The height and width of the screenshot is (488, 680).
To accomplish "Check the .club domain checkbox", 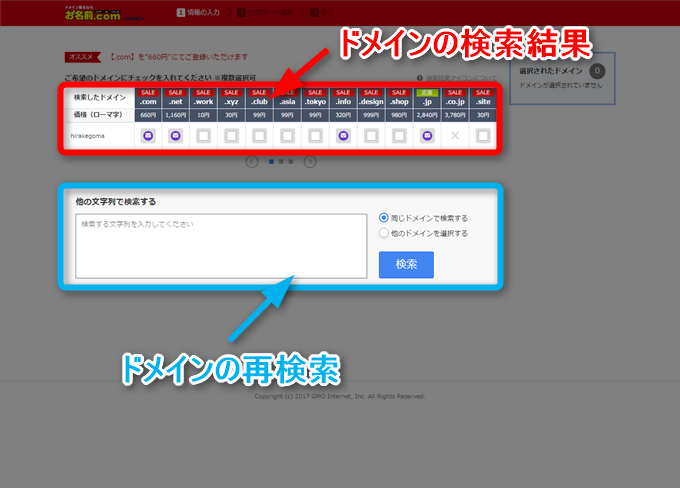I will tap(259, 136).
